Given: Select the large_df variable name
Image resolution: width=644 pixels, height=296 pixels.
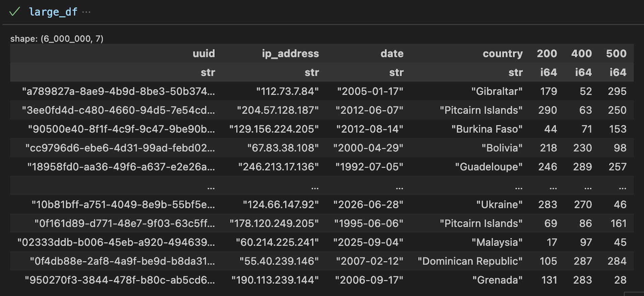Looking at the screenshot, I should tap(54, 12).
